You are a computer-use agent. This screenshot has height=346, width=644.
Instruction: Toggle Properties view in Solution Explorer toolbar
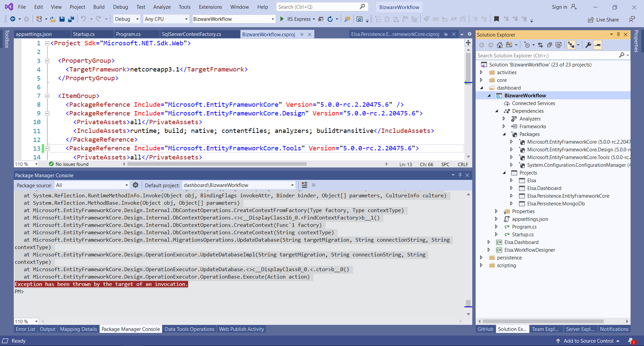point(588,45)
